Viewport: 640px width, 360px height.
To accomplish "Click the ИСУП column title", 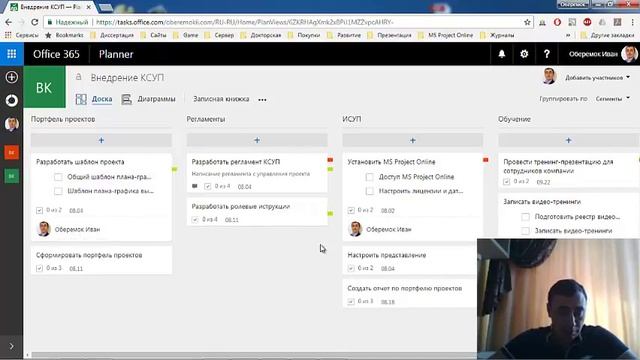I will 352,119.
